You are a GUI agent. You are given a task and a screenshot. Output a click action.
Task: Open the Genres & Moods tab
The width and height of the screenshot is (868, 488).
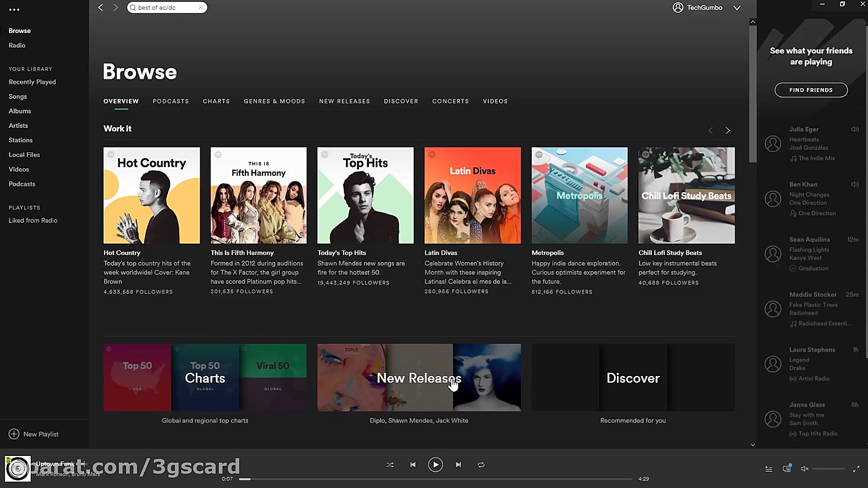pyautogui.click(x=274, y=101)
